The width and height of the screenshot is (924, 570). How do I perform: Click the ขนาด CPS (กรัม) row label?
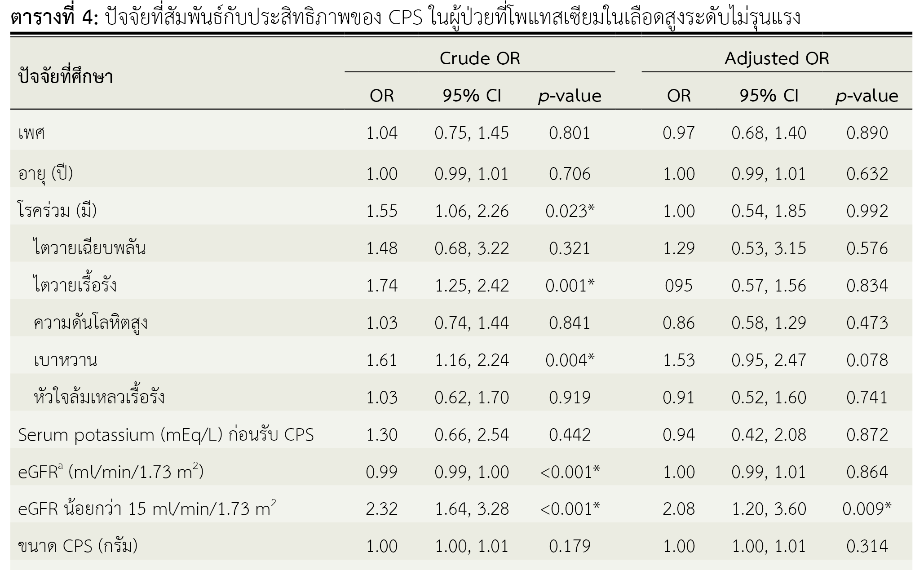(78, 546)
